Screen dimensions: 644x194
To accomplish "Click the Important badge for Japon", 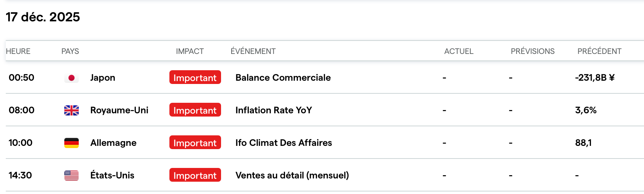I will [195, 77].
